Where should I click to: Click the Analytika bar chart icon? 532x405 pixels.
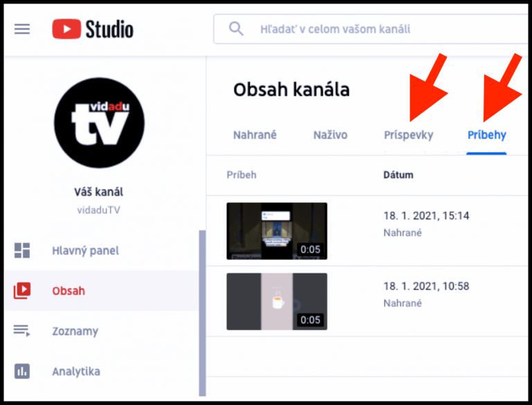(22, 371)
